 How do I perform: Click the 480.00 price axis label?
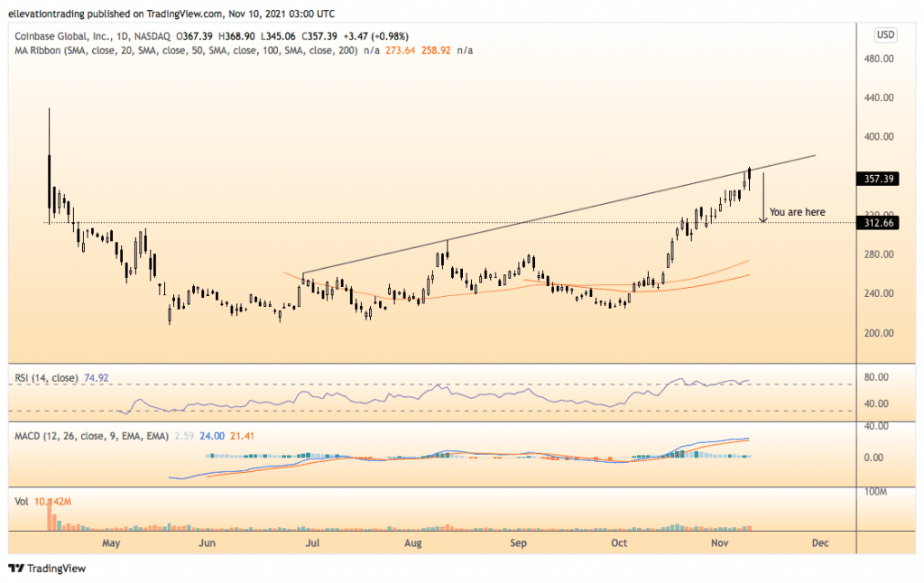click(x=879, y=59)
